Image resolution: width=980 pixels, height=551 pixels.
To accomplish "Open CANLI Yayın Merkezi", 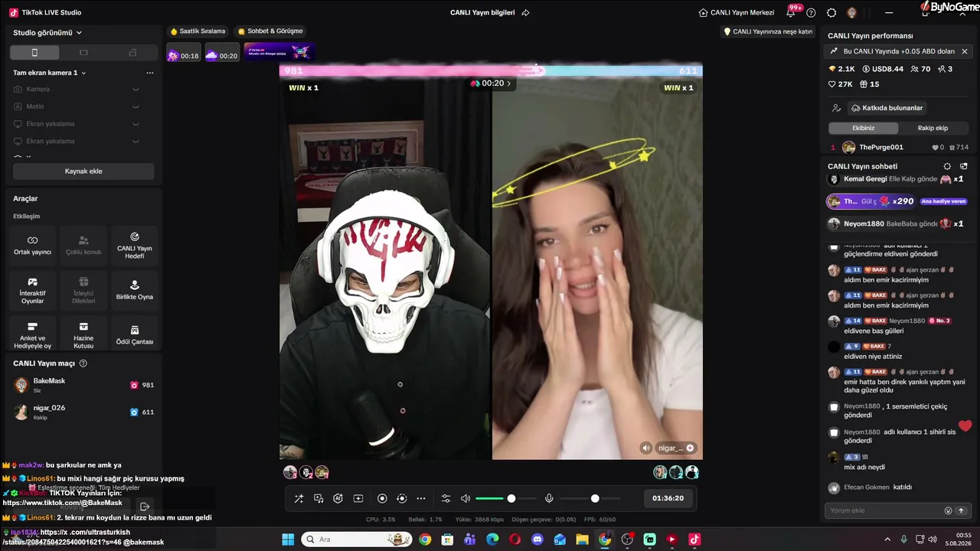I will coord(737,12).
